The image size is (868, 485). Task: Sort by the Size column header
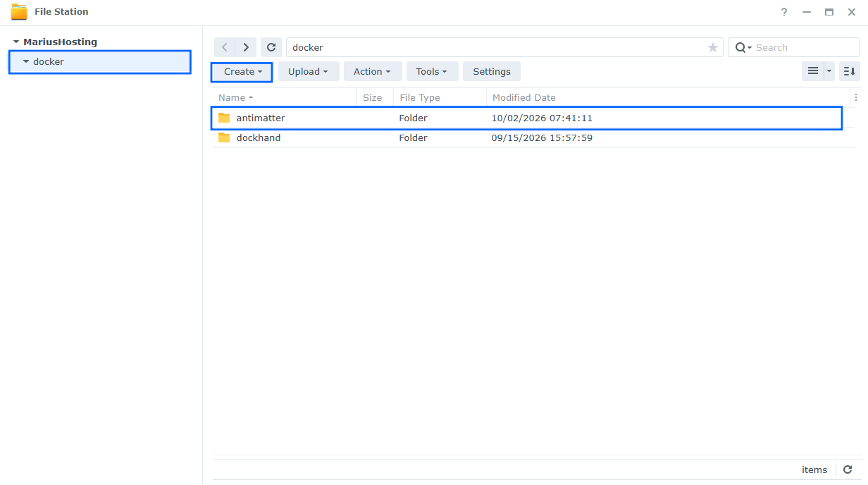tap(375, 97)
